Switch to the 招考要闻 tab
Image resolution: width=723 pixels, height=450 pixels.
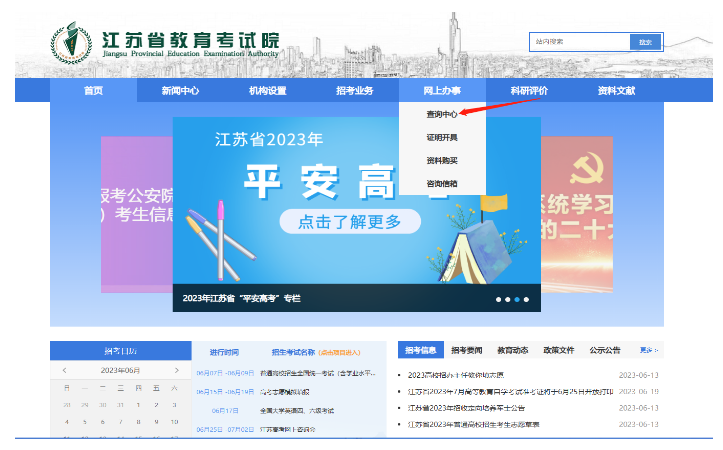[467, 350]
